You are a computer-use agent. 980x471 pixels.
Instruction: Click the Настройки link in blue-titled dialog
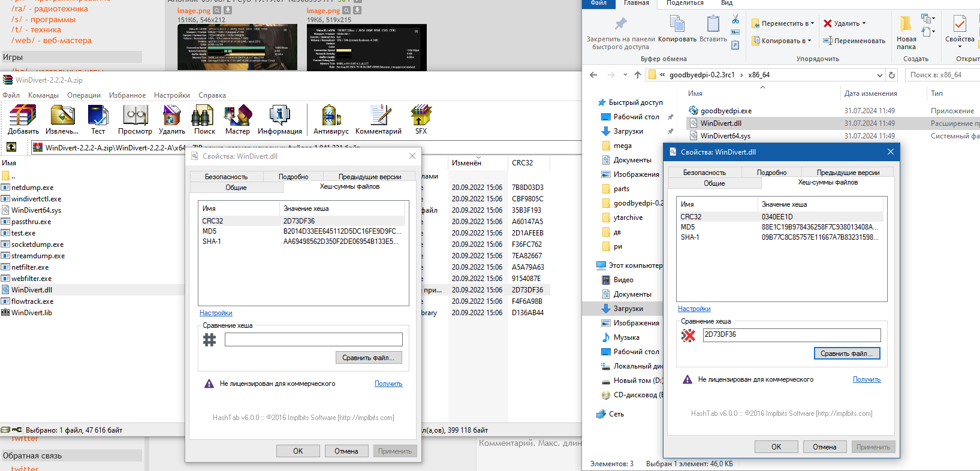[x=694, y=309]
